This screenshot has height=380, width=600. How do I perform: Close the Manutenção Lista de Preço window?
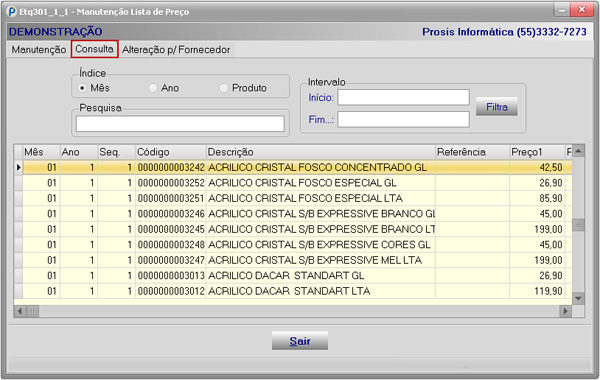pos(582,10)
